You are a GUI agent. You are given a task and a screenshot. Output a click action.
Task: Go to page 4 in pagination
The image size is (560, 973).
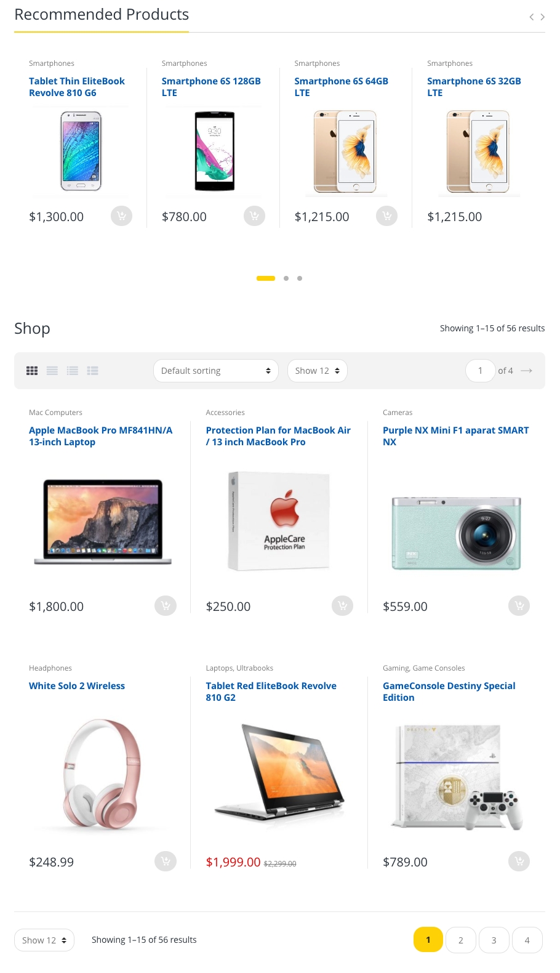click(x=527, y=940)
